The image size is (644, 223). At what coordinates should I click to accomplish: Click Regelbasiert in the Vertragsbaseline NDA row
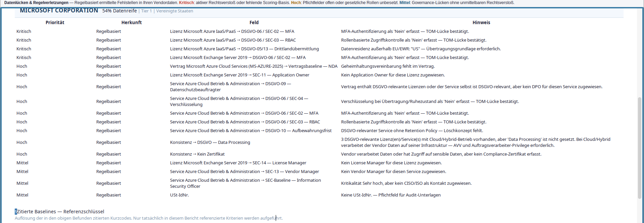click(109, 66)
